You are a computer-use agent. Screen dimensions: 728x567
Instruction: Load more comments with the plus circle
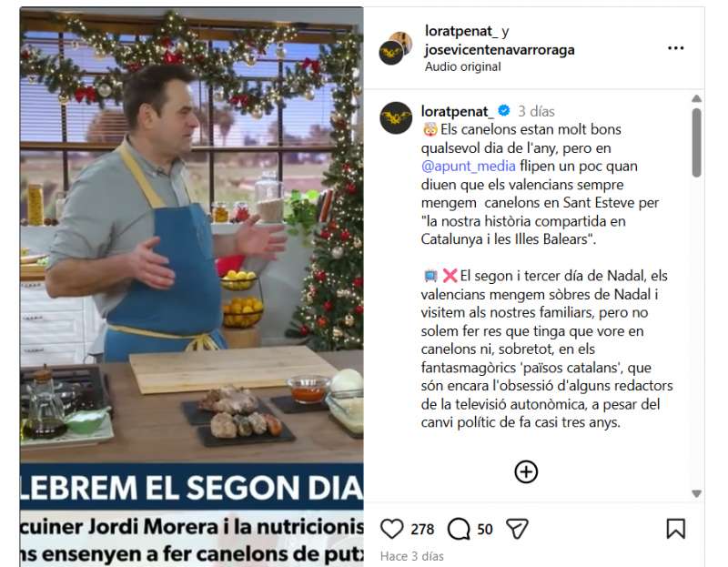pyautogui.click(x=526, y=471)
